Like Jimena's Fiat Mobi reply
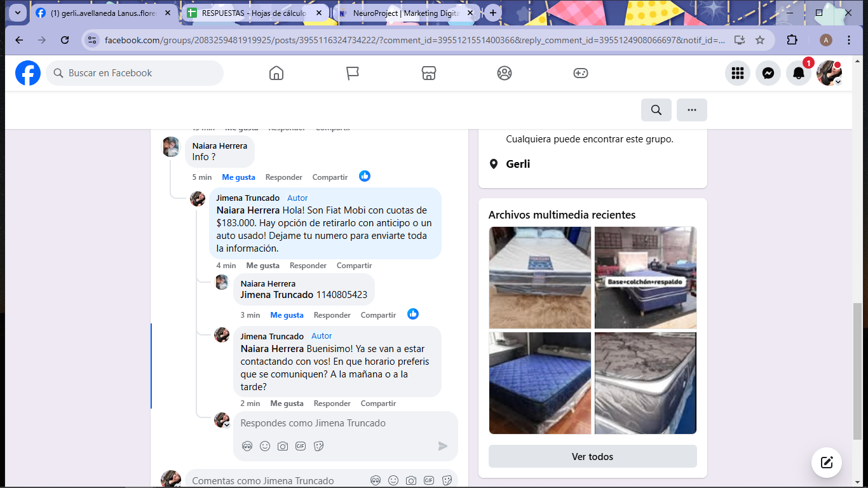The width and height of the screenshot is (868, 488). point(263,266)
